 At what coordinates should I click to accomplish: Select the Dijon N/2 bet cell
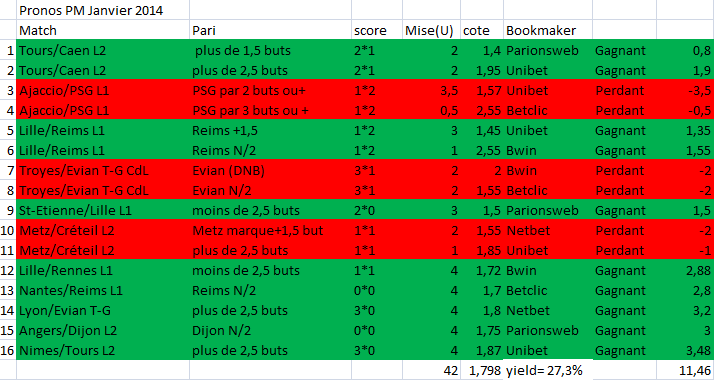click(270, 330)
